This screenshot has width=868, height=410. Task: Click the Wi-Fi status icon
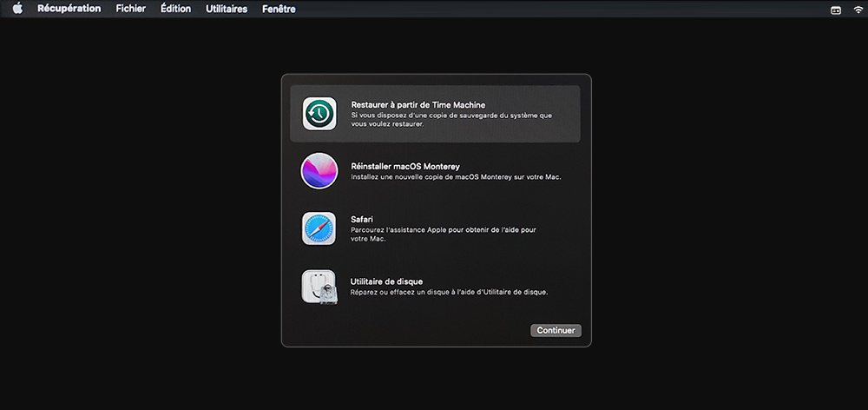858,10
